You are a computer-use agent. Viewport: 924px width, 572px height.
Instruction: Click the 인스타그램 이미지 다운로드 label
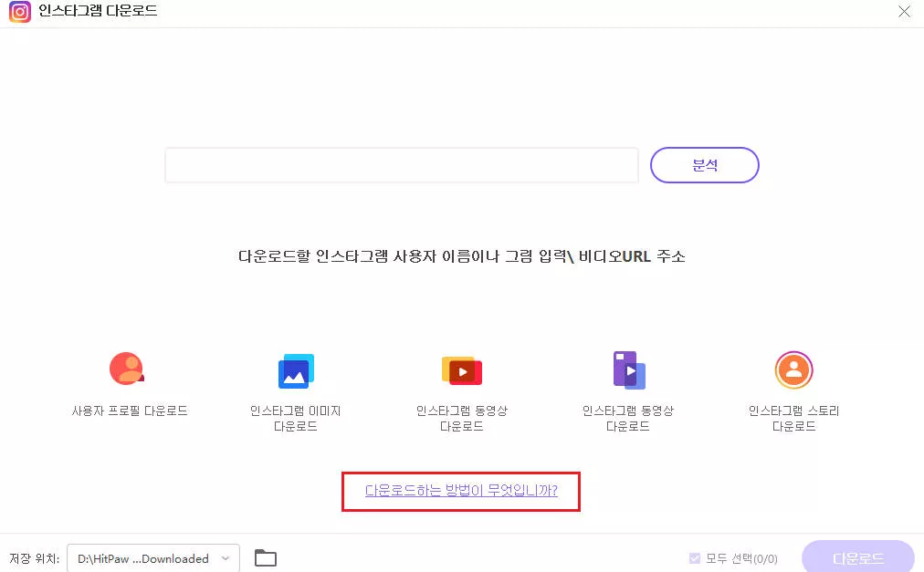pyautogui.click(x=296, y=418)
